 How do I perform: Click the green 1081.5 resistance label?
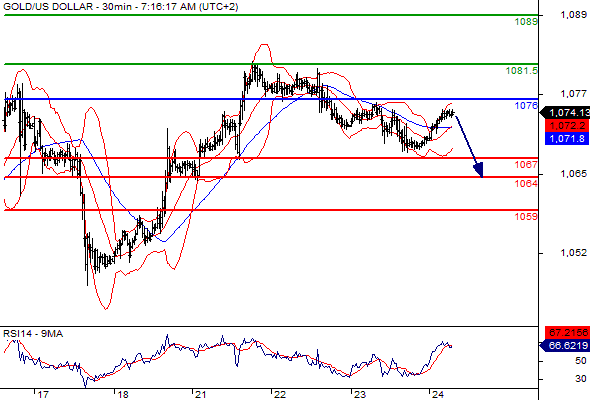tap(522, 70)
